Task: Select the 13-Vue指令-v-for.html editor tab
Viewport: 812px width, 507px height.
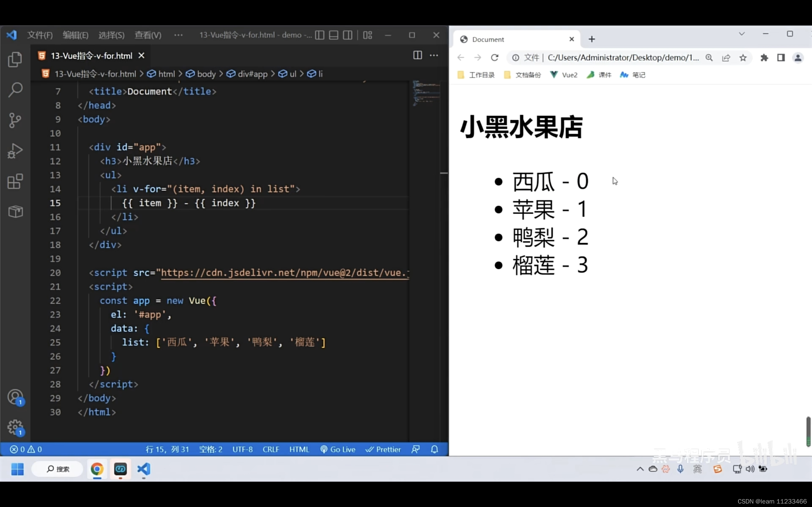Action: (x=91, y=56)
